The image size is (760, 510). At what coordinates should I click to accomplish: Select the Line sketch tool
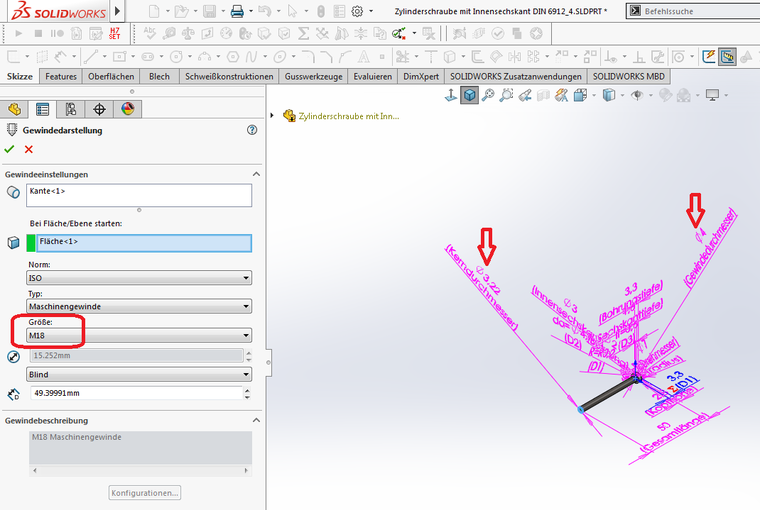click(x=91, y=57)
